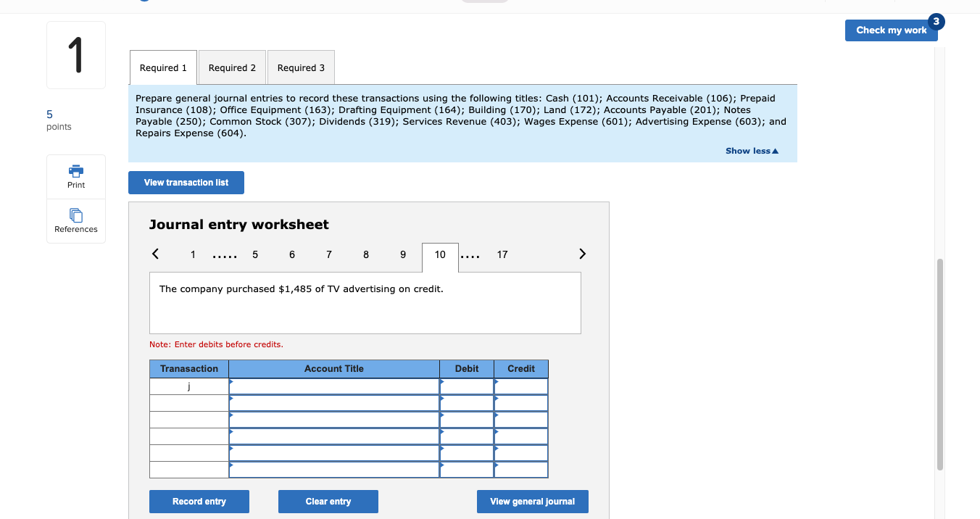Click the Clear entry button
This screenshot has width=980, height=519.
pos(328,502)
